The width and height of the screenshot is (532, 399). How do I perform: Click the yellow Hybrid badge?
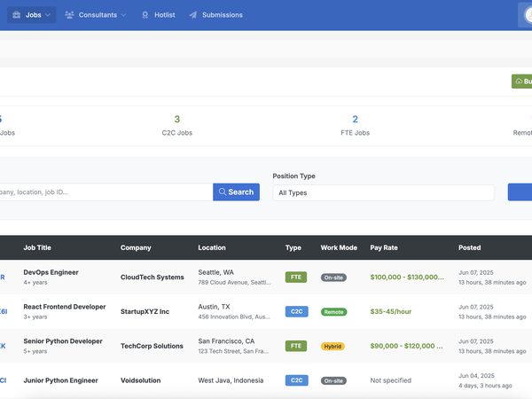332,347
